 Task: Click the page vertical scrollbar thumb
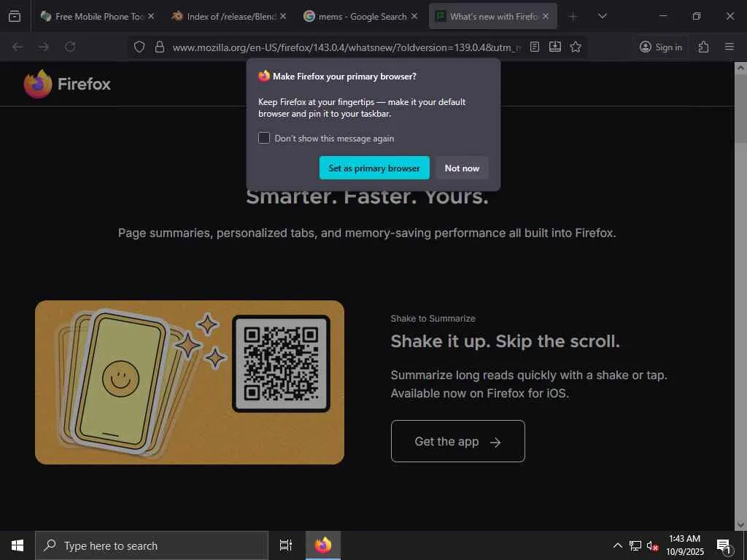point(740,108)
